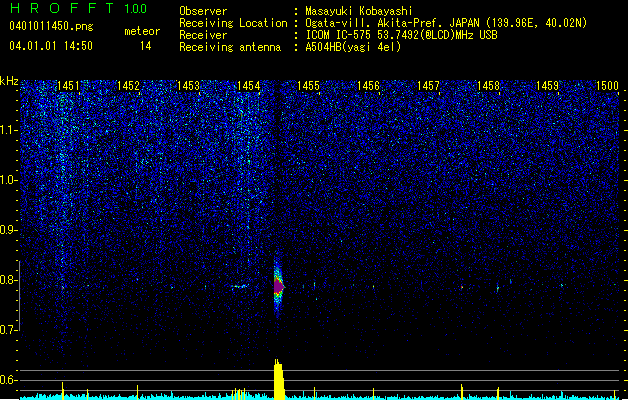Click the 'Observer' field label
Viewport: 629px width, 400px height.
pyautogui.click(x=203, y=11)
